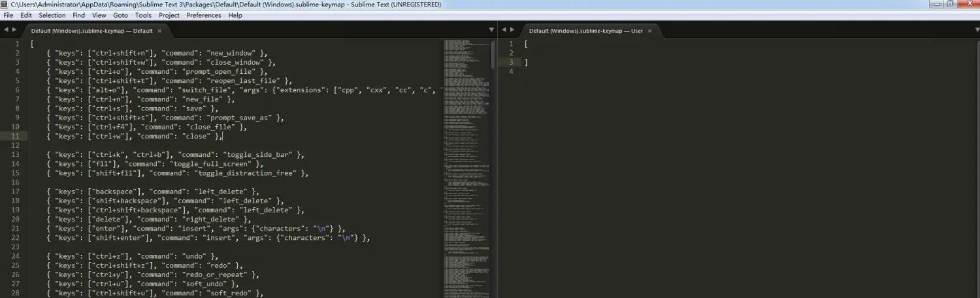Click the Sublime Text title bar icon
Viewport: 980px width, 298px height.
5,5
